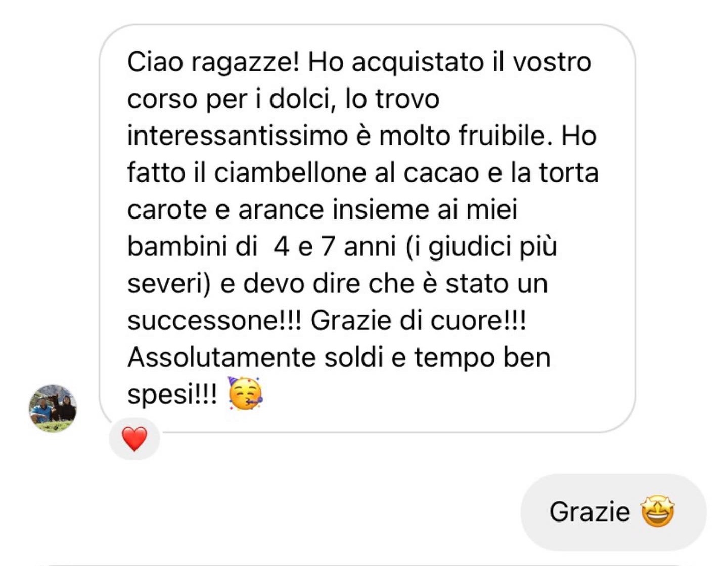The image size is (728, 566).
Task: Tap the word 'interessantissimo' in the message
Action: 238,136
